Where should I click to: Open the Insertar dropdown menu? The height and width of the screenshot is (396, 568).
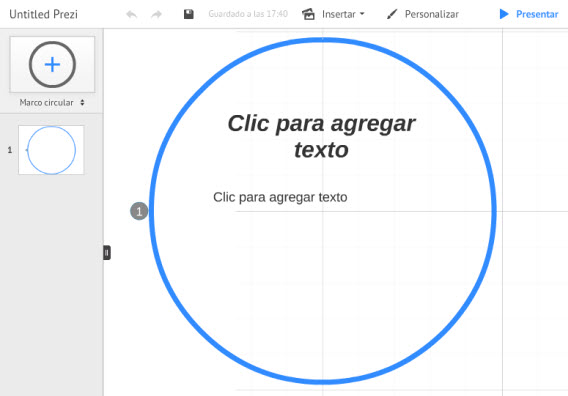coord(343,14)
